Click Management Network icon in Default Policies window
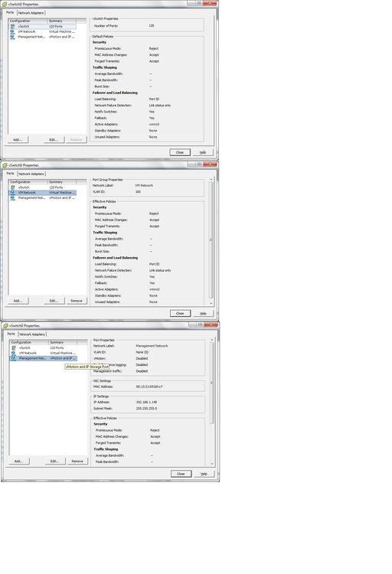This screenshot has height=574, width=392. click(x=13, y=37)
